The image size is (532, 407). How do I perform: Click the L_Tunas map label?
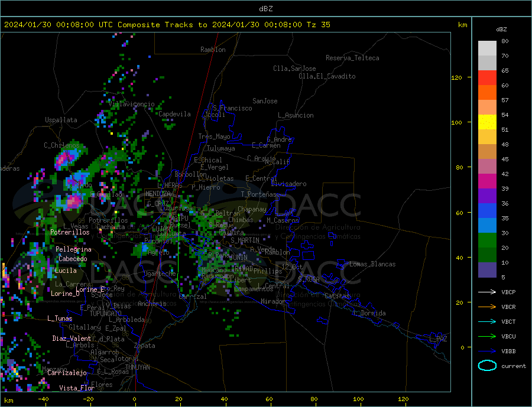(60, 318)
